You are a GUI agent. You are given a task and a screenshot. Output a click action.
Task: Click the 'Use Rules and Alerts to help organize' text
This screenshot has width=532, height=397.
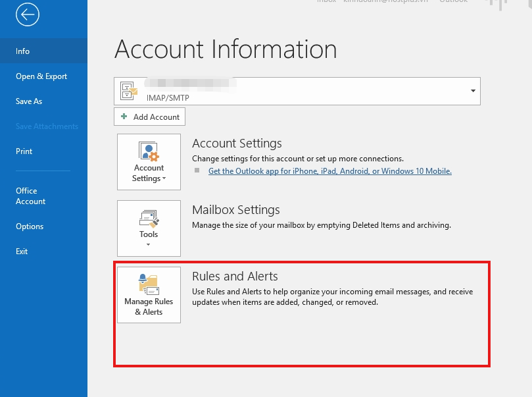coord(333,297)
